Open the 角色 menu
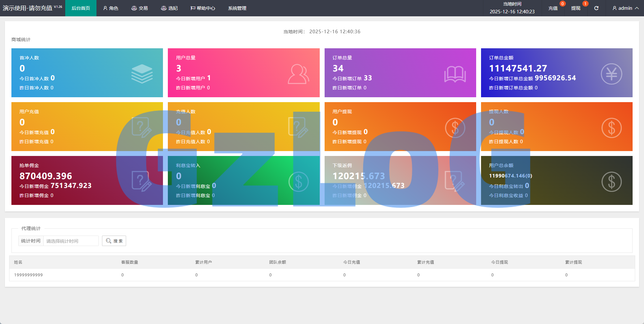644x324 pixels. (110, 8)
